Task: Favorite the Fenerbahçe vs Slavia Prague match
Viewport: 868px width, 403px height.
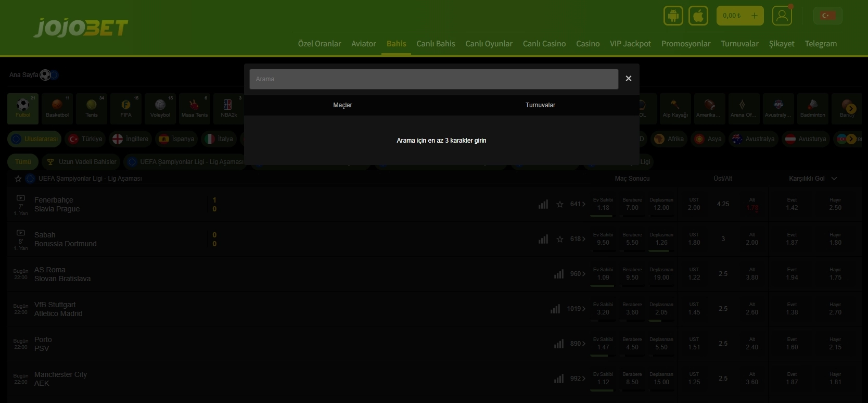Action: click(x=560, y=204)
